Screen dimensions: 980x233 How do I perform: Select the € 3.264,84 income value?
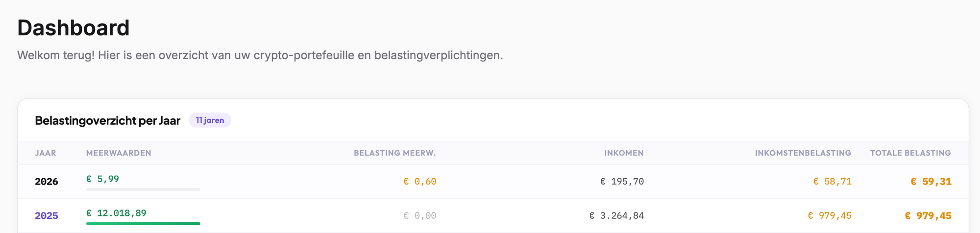point(616,216)
